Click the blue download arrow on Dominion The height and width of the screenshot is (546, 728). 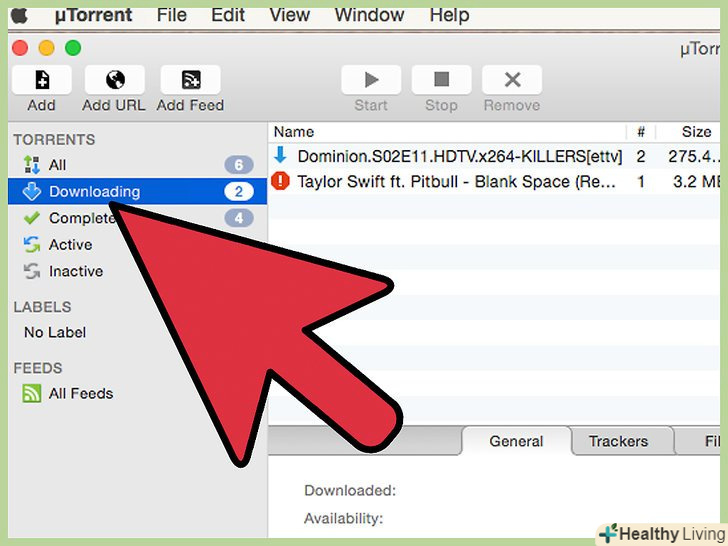280,155
